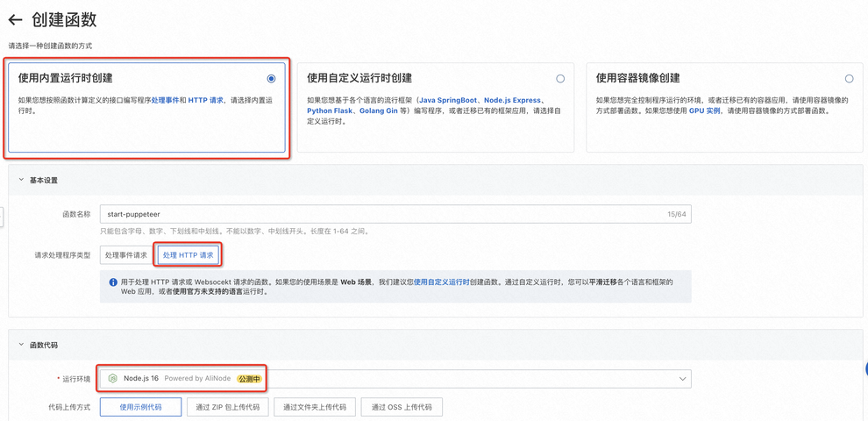The width and height of the screenshot is (868, 421).
Task: Open the HTTP 请求 link in first card
Action: pos(205,100)
